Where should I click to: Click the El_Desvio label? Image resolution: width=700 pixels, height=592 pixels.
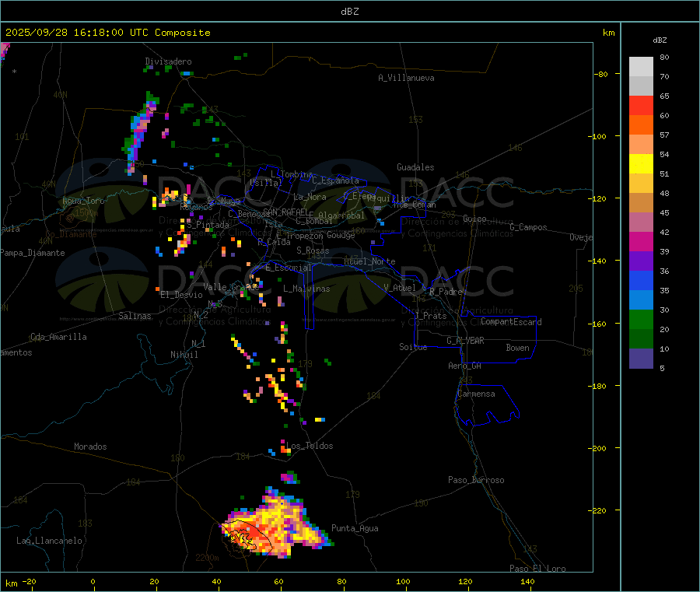[x=182, y=295]
